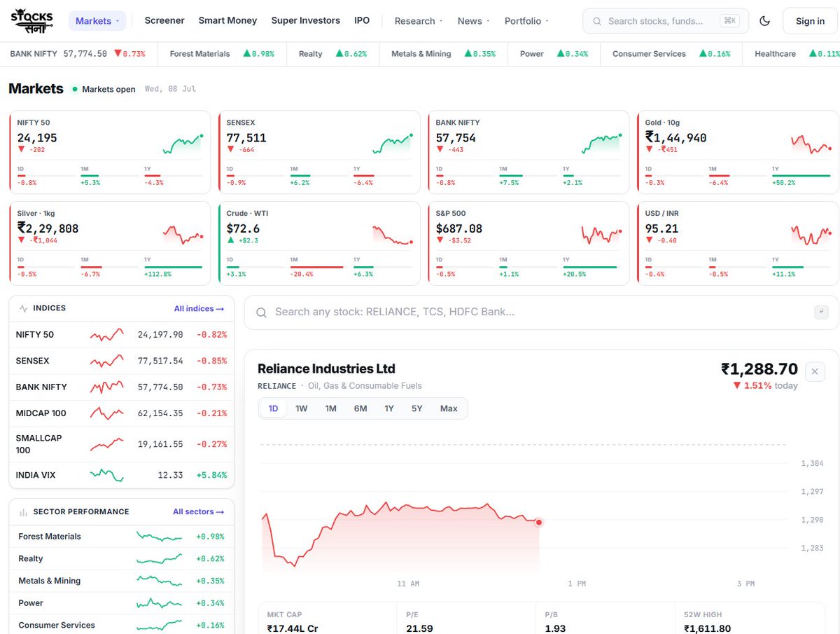Open Metals & Mining sector row
The height and width of the screenshot is (634, 840).
121,581
